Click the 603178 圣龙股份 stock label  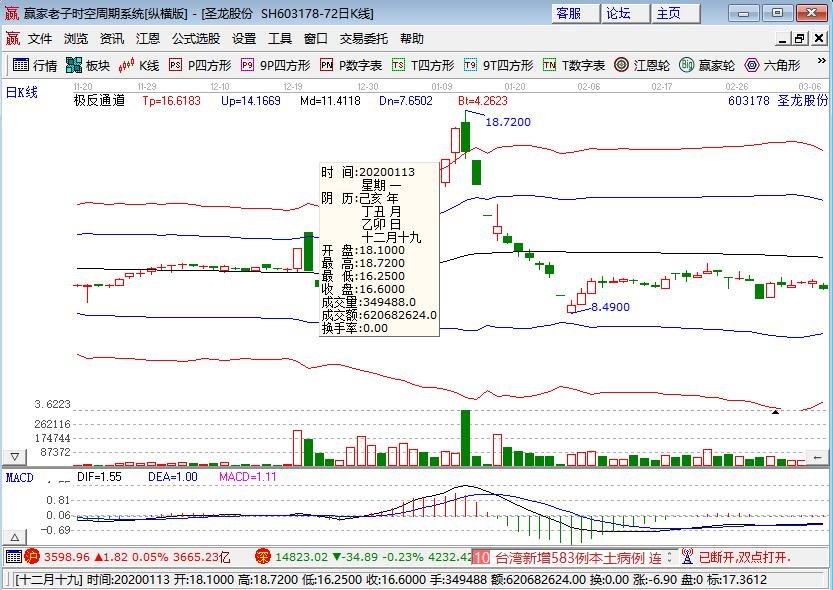778,100
